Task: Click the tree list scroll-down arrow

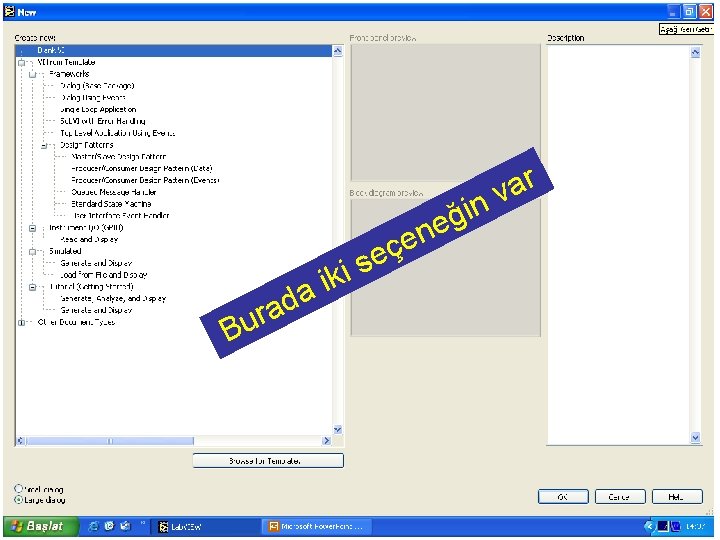Action: pyautogui.click(x=338, y=430)
